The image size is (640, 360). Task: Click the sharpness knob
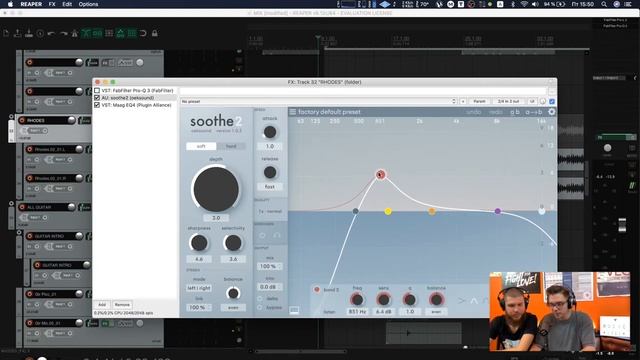[x=199, y=243]
